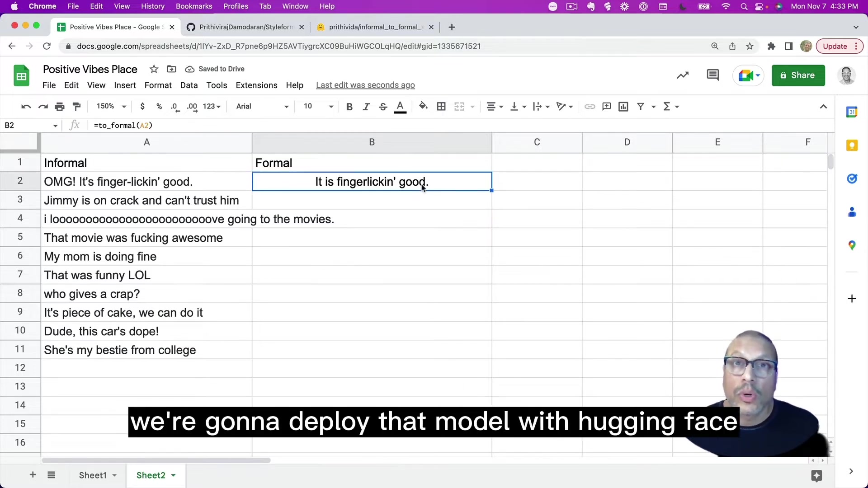Open Google Keep in side panel
Screen dimensions: 868x488
[x=852, y=145]
